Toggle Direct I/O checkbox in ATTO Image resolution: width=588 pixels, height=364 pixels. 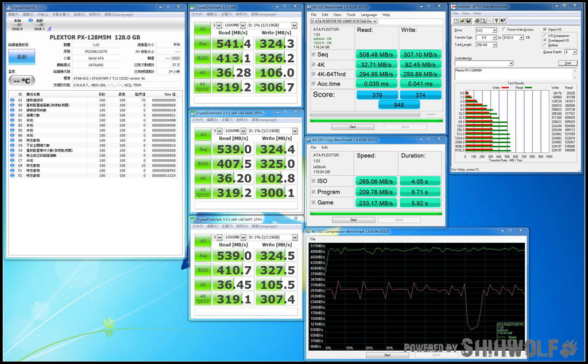tap(545, 29)
